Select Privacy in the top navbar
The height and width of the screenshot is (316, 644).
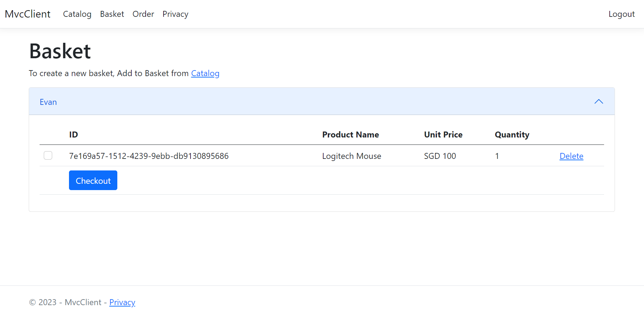click(175, 14)
